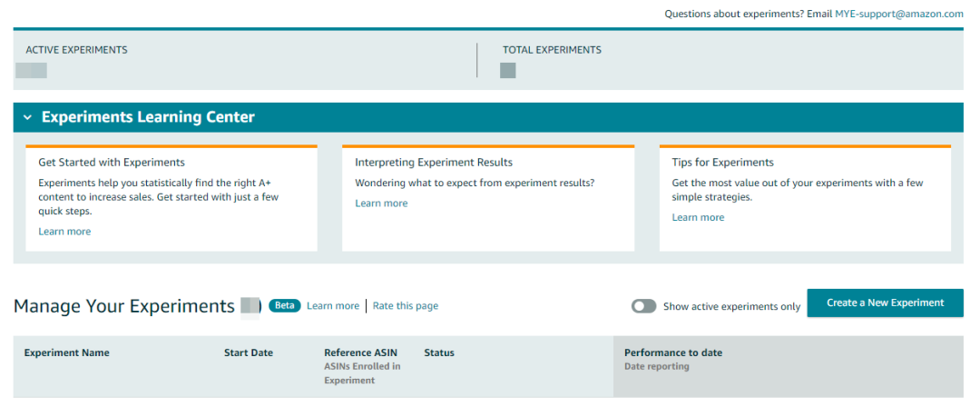Viewport: 980px width, 407px height.
Task: Open Learn more under Get Started with Experiments
Action: (x=64, y=232)
